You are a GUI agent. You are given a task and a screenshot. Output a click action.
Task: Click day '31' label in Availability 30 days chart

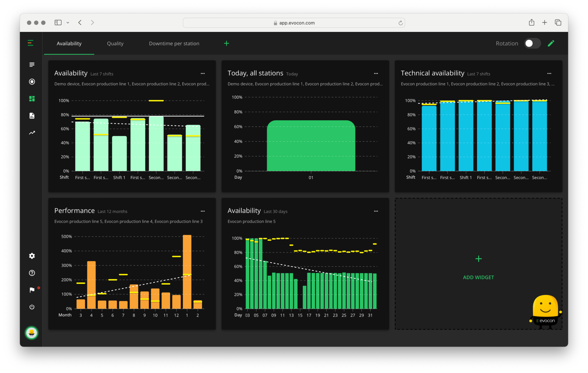pyautogui.click(x=370, y=315)
